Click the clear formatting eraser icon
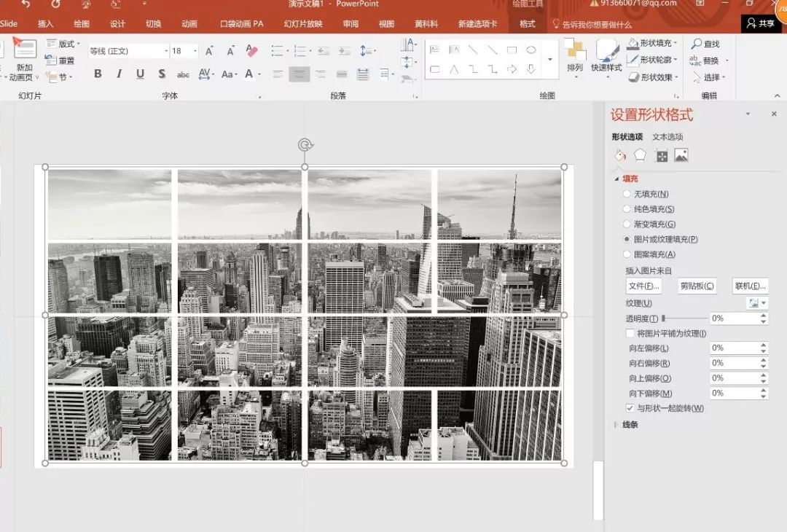This screenshot has width=787, height=532. tap(252, 51)
